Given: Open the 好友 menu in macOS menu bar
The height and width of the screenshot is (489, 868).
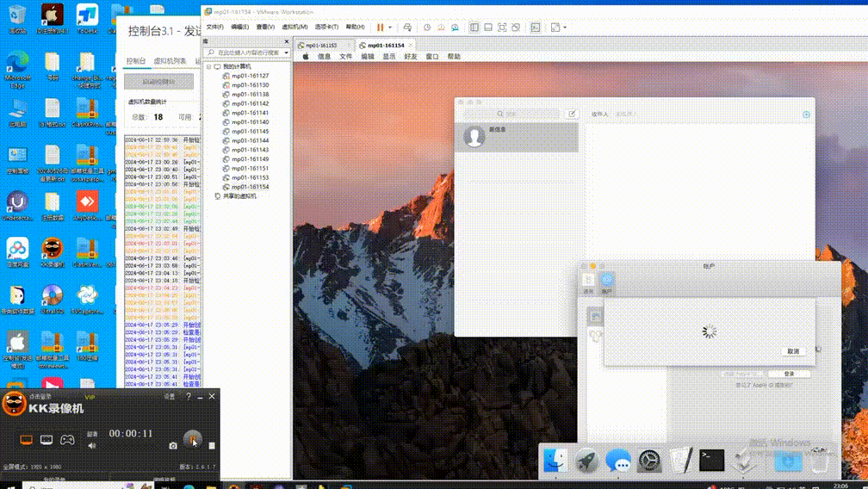Looking at the screenshot, I should (x=410, y=57).
